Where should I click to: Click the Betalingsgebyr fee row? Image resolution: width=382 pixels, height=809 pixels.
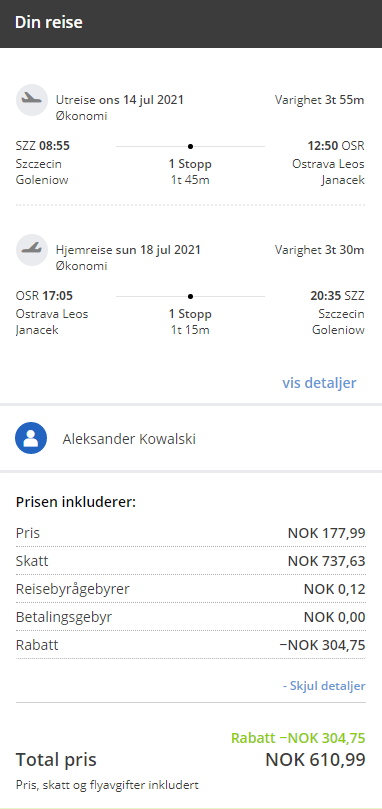[190, 617]
